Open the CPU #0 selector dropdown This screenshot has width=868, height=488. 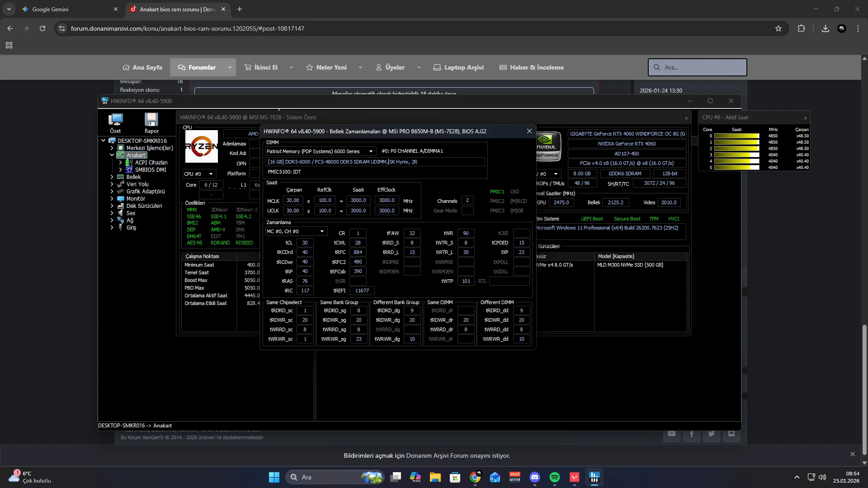pos(211,174)
